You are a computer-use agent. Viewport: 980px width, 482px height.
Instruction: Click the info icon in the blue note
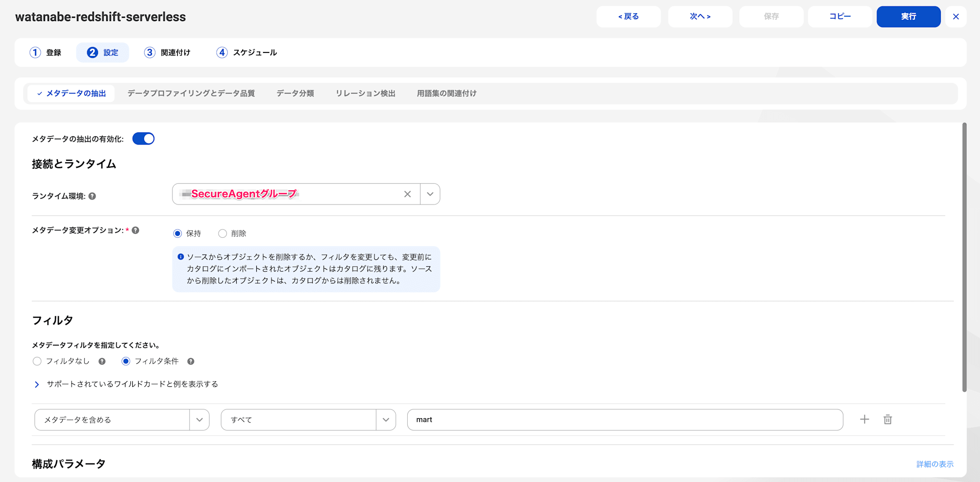[180, 257]
